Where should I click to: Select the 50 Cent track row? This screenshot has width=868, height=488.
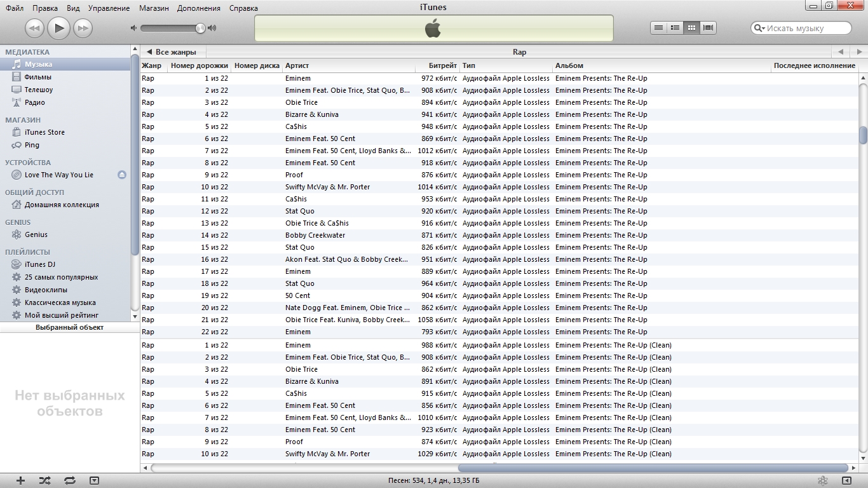coord(499,295)
